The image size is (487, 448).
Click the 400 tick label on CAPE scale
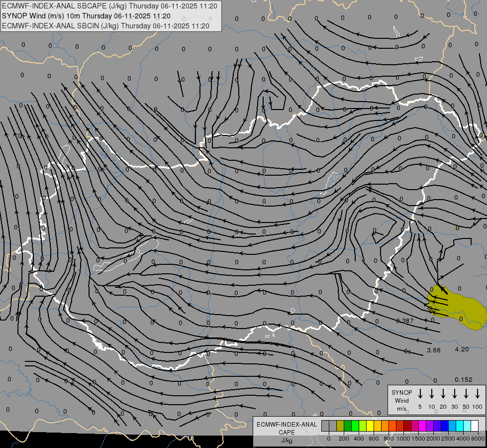click(x=359, y=439)
